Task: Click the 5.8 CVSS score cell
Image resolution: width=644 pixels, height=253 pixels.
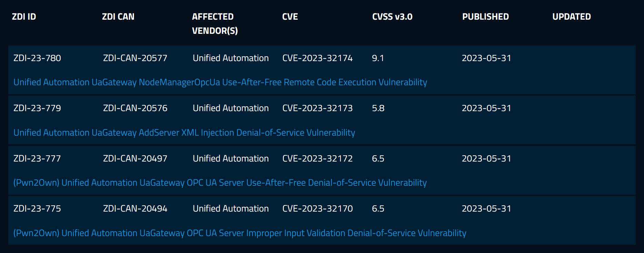Action: click(378, 108)
